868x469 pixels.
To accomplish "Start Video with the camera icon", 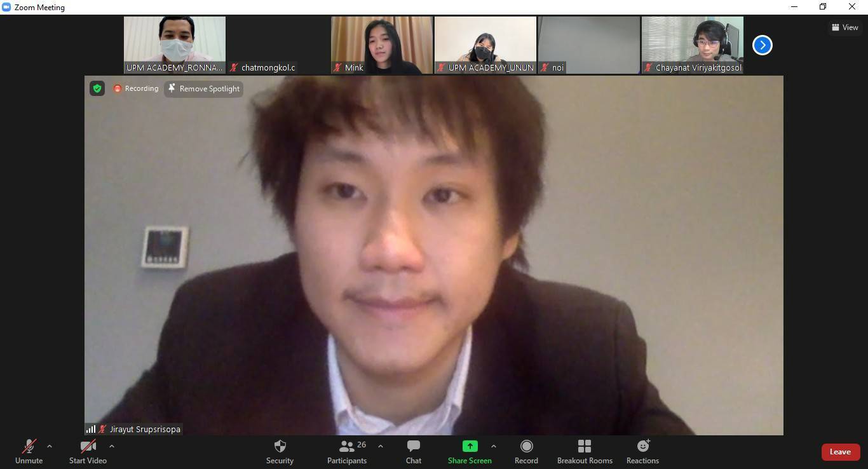I will click(x=88, y=452).
